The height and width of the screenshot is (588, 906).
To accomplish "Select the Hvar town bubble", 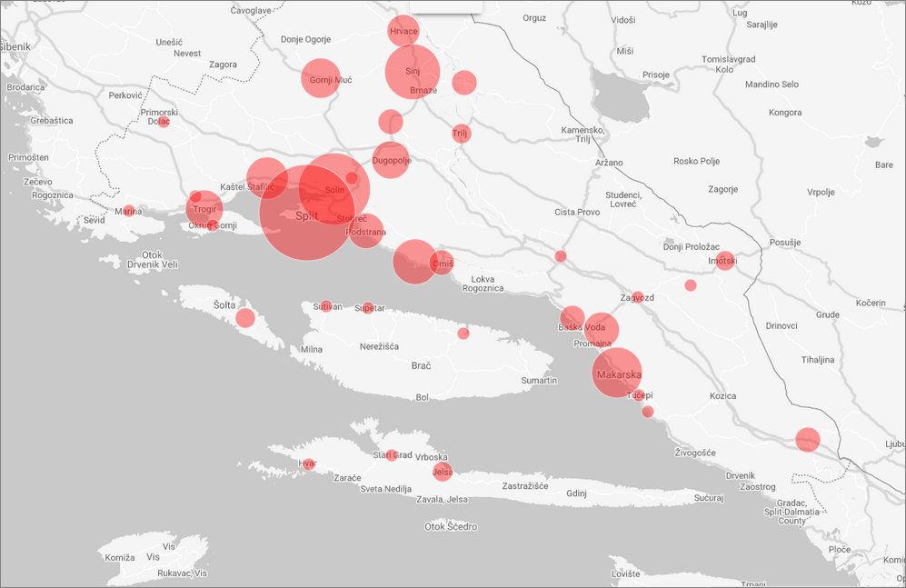I will click(308, 464).
